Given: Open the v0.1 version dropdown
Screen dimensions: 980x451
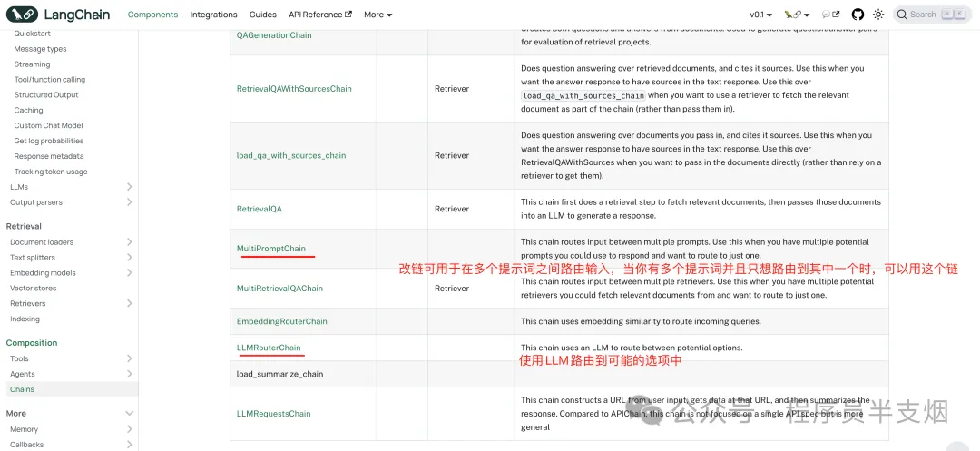Looking at the screenshot, I should coord(760,15).
